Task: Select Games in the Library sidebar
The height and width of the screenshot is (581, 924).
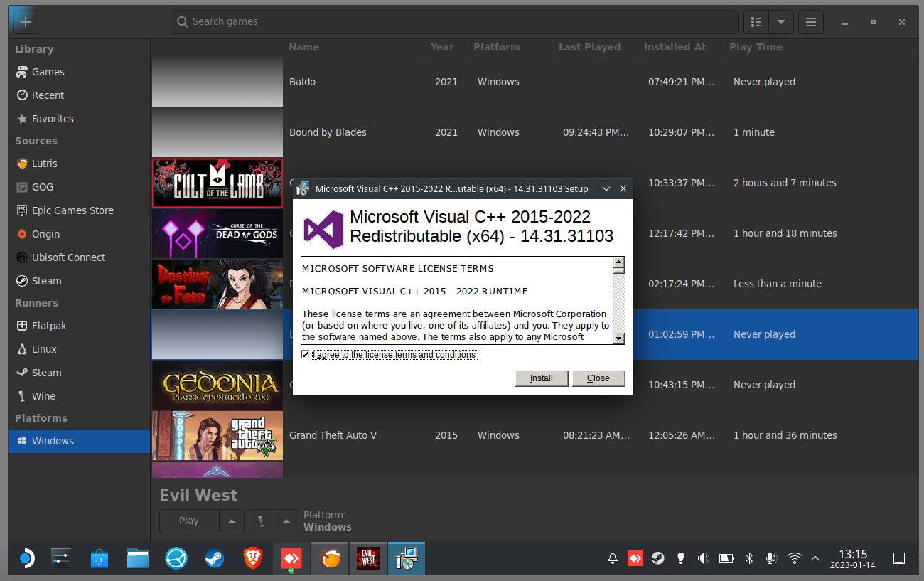Action: [79, 72]
